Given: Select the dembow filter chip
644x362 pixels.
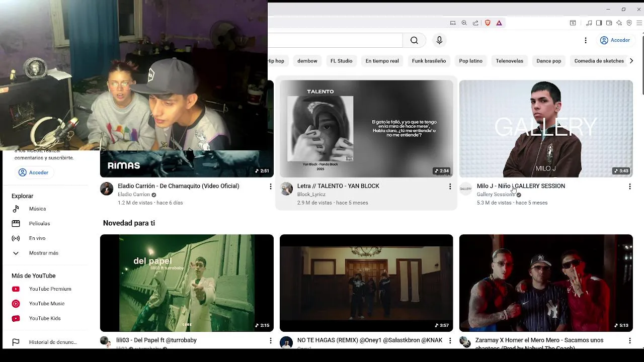Looking at the screenshot, I should pyautogui.click(x=307, y=61).
